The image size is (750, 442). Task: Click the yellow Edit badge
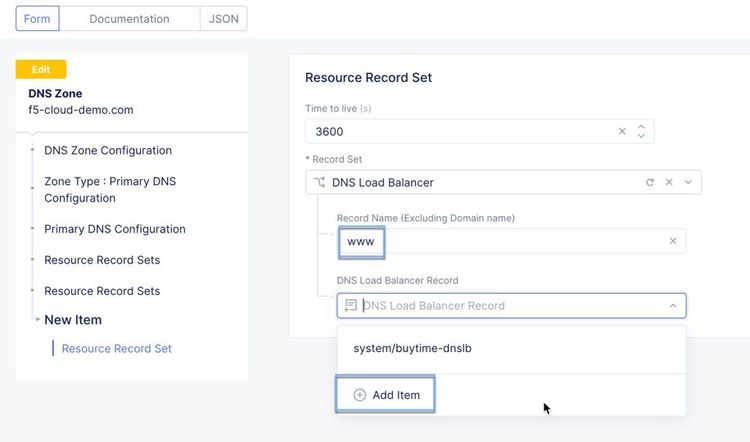click(41, 69)
